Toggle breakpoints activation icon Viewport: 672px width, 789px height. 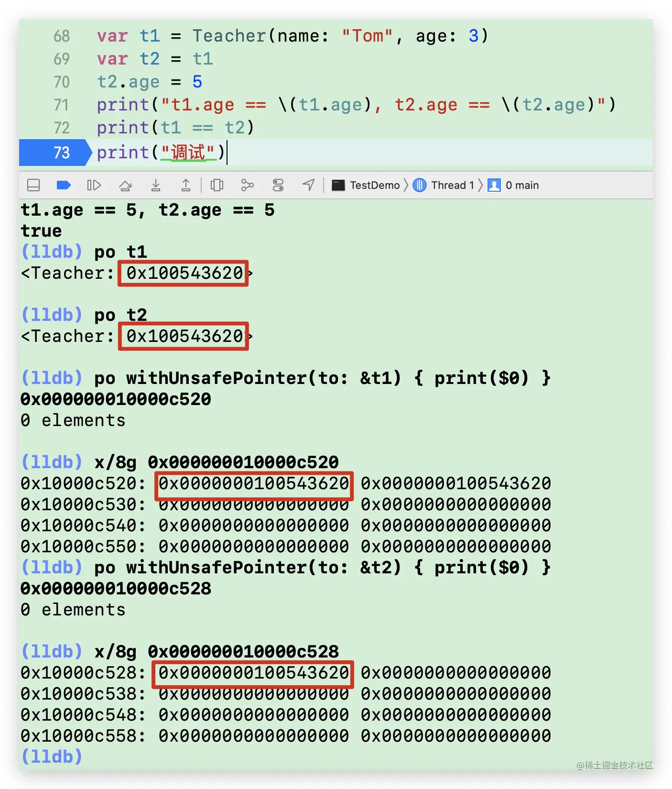tap(64, 185)
